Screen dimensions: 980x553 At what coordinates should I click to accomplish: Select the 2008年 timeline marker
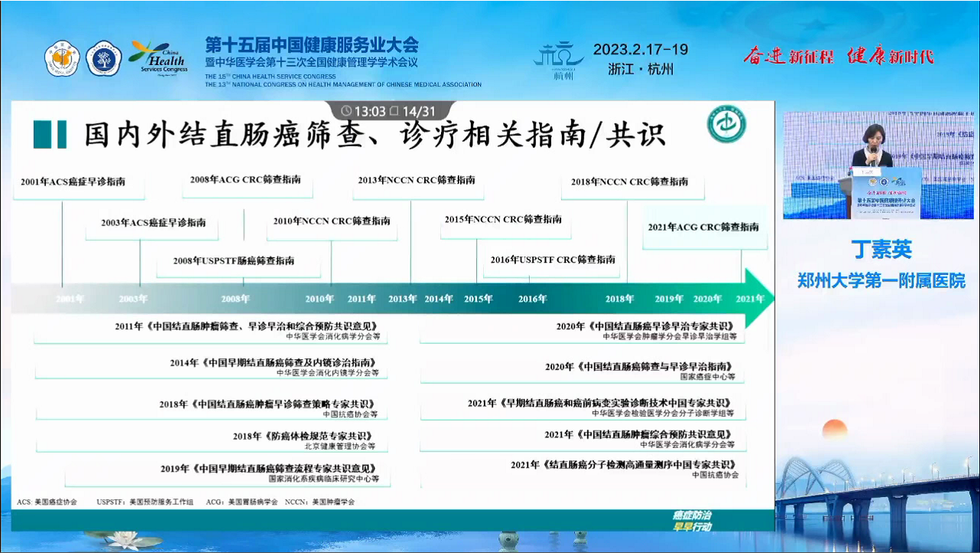point(235,299)
